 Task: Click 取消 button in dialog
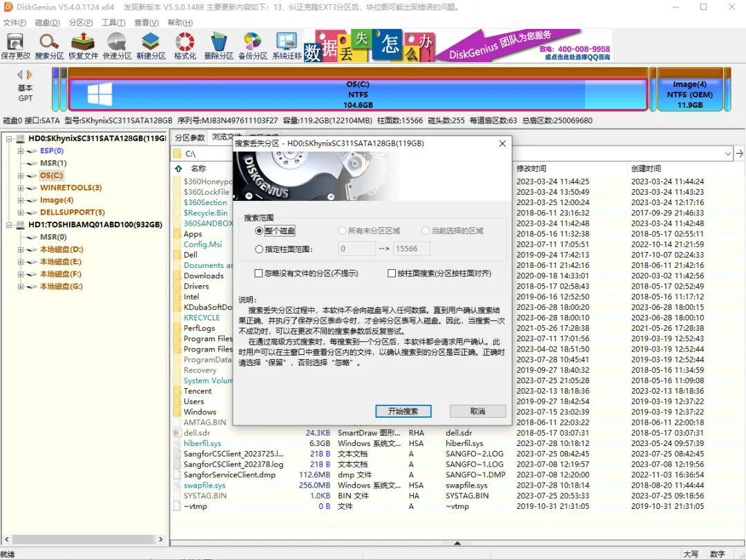pos(478,411)
